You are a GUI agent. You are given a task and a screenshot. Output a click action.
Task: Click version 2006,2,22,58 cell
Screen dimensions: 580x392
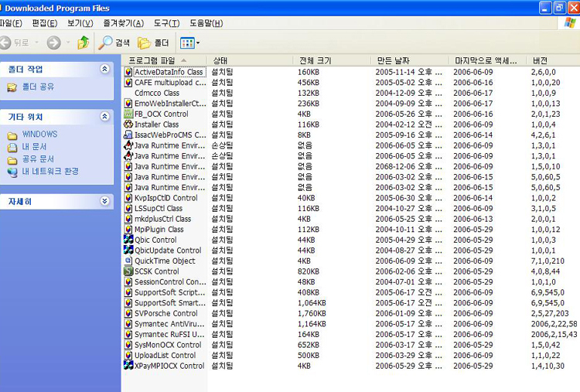[554, 324]
